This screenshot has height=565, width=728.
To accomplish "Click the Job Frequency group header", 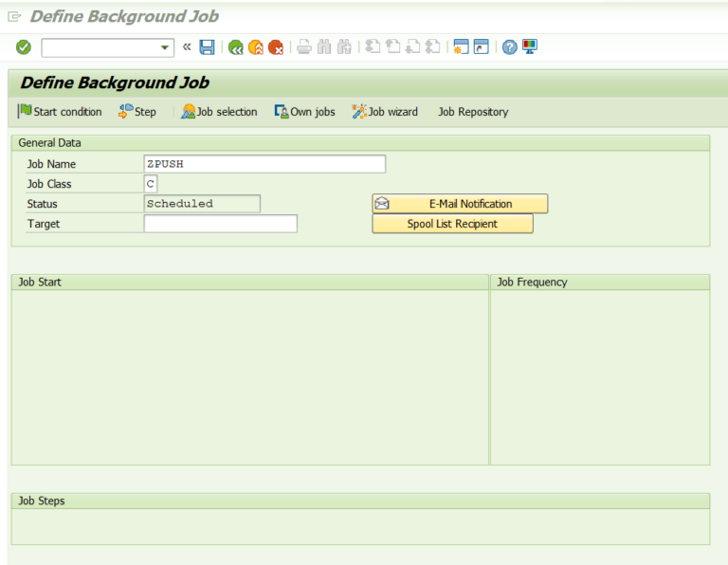I will pos(600,282).
